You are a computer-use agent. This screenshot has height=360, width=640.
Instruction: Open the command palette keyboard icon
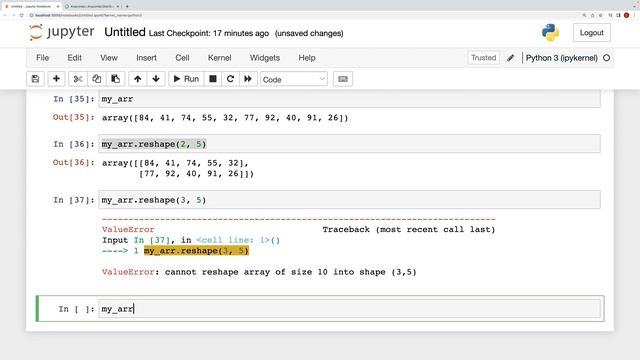[343, 79]
